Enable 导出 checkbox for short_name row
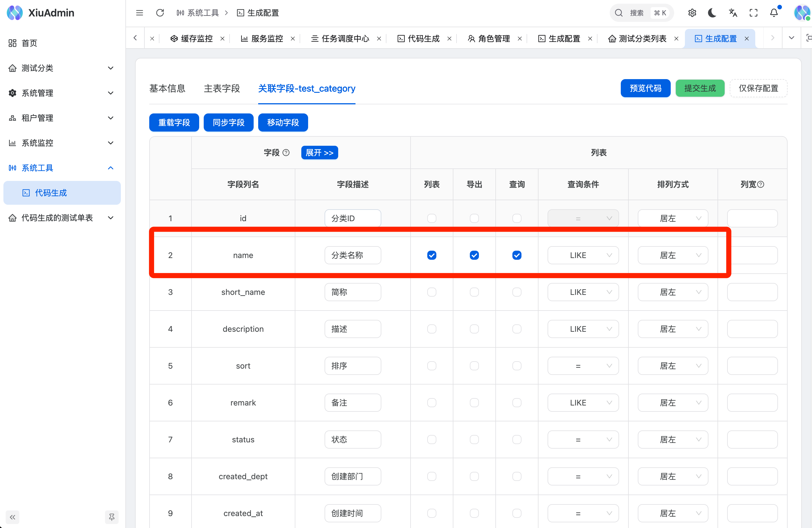 [x=474, y=292]
